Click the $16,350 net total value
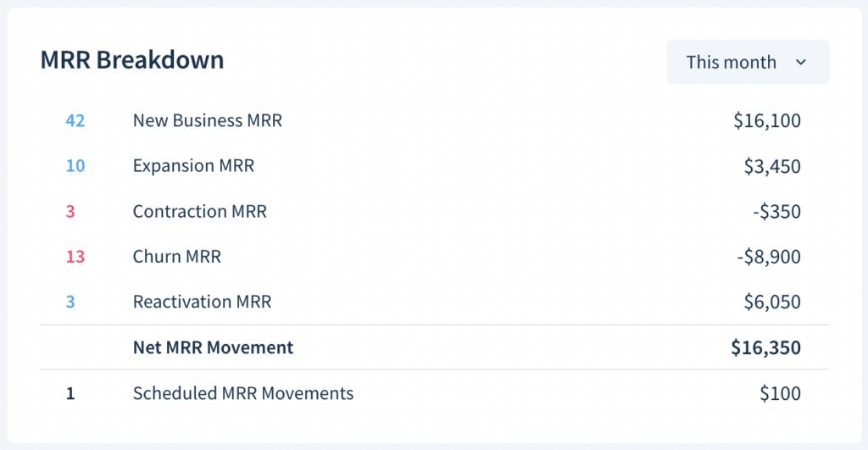The image size is (868, 450). tap(765, 347)
